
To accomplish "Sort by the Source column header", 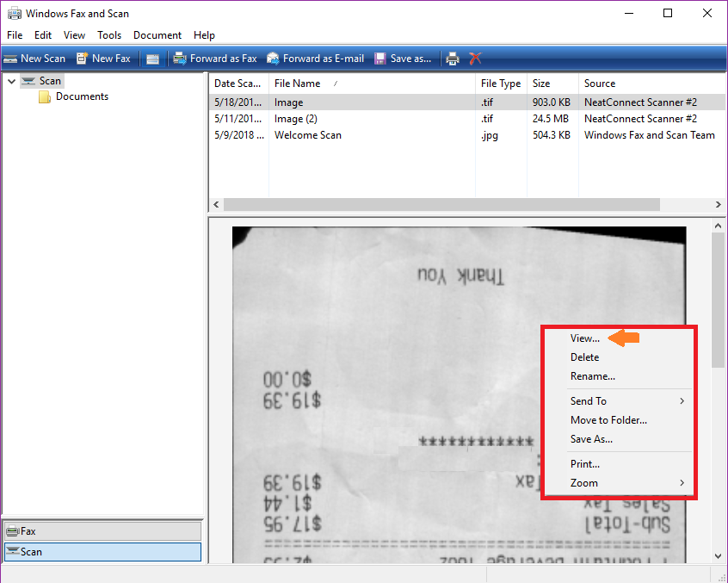I will click(x=652, y=84).
